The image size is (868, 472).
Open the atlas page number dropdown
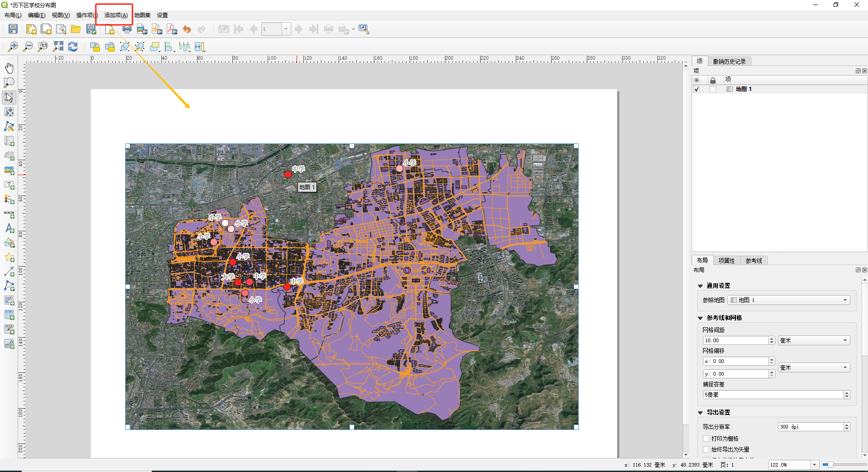click(286, 29)
